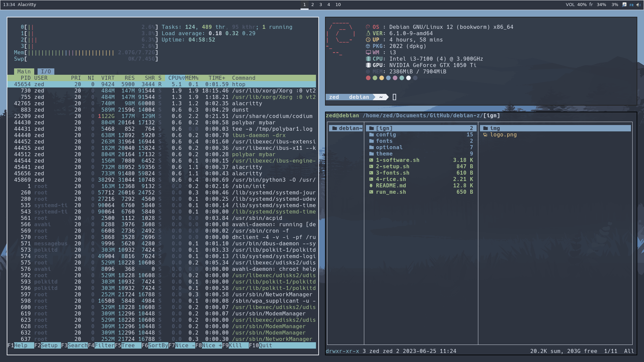Viewport: 644px width, 362px height.
Task: Click the debian~ folder icon in left pane
Action: pos(334,128)
